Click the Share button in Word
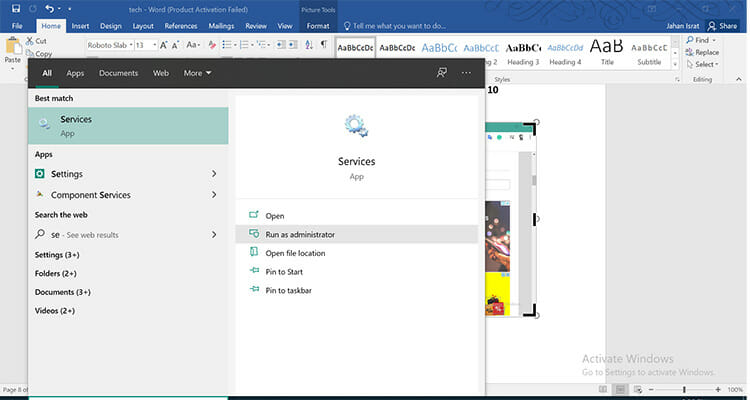 click(723, 26)
